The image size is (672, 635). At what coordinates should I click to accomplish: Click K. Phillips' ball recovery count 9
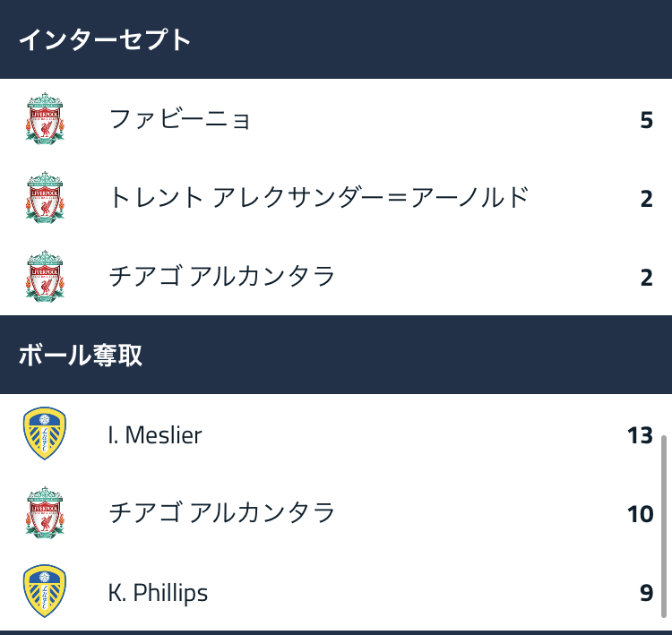tap(646, 593)
